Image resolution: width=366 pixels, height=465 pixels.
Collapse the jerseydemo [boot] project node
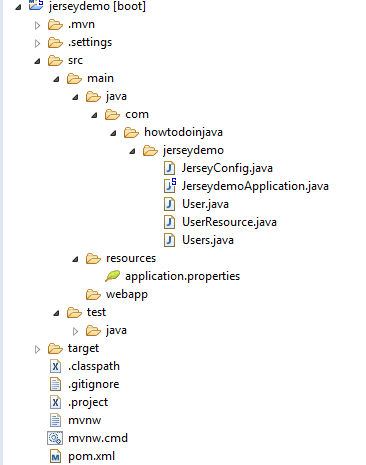[x=18, y=7]
